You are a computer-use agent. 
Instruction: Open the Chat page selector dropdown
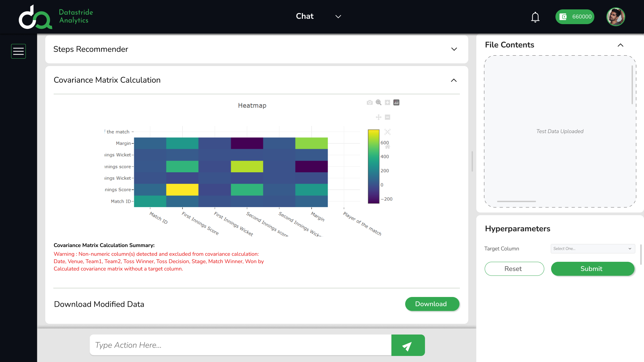[338, 16]
